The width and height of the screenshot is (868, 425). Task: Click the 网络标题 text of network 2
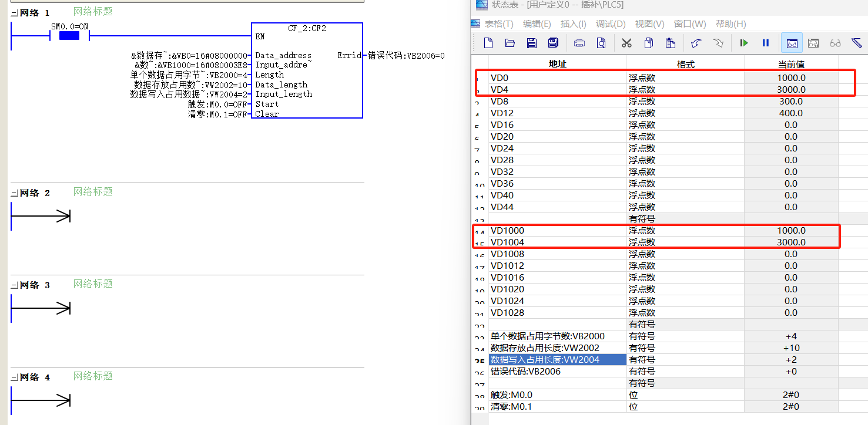tap(93, 191)
